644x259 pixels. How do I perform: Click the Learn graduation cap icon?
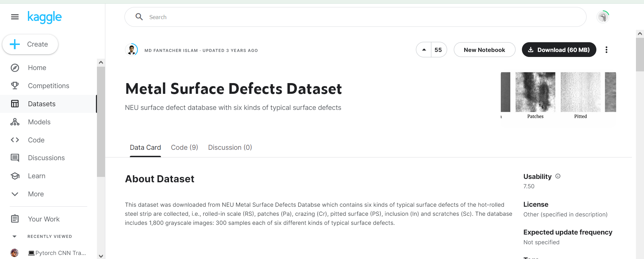[15, 176]
